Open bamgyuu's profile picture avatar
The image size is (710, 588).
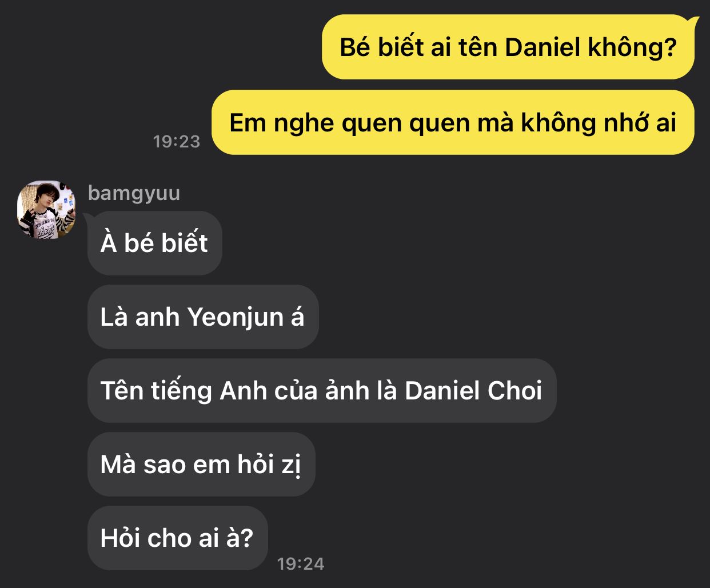point(46,210)
